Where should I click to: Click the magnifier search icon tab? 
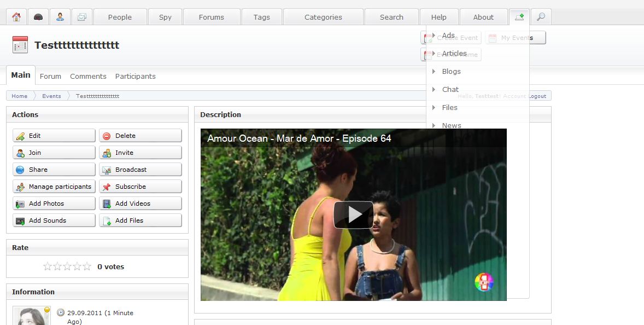coord(541,17)
